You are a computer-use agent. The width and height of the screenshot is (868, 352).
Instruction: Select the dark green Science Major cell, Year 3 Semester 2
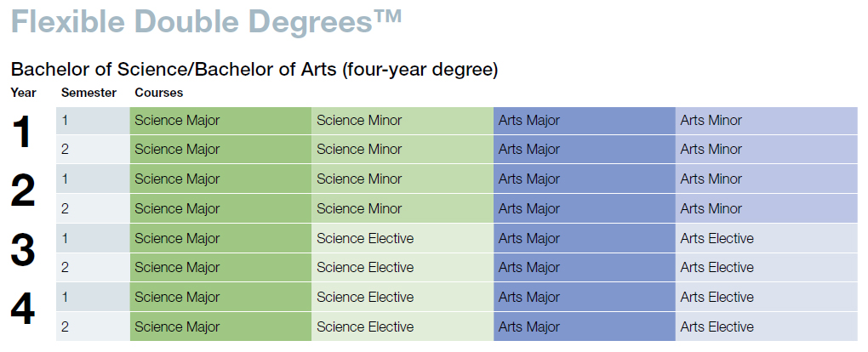tap(220, 267)
